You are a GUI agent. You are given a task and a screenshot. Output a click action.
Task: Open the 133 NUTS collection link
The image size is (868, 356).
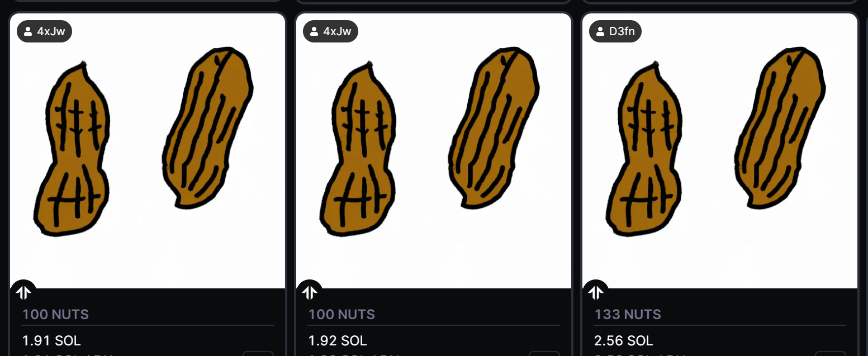[628, 314]
